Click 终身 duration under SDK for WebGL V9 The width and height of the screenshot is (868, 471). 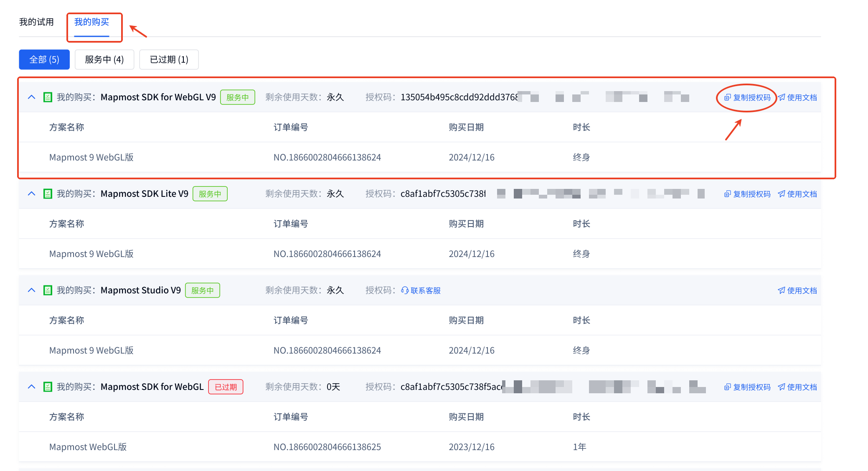point(581,157)
